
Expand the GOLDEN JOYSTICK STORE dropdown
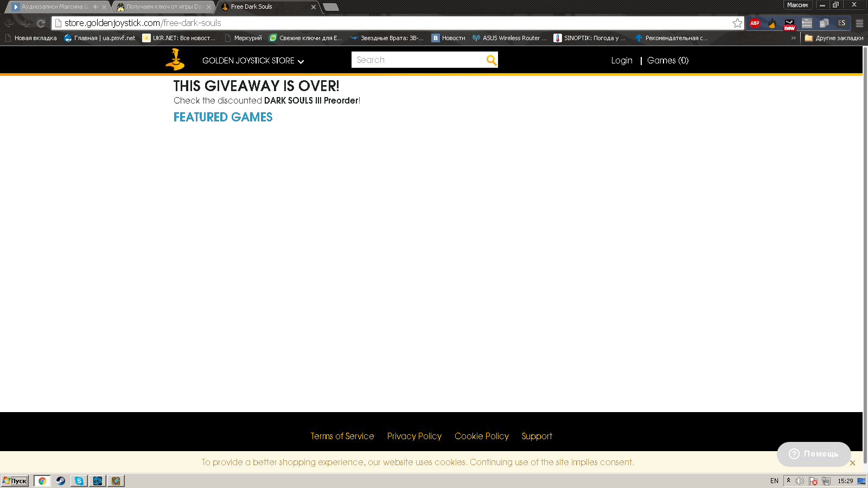click(x=253, y=61)
